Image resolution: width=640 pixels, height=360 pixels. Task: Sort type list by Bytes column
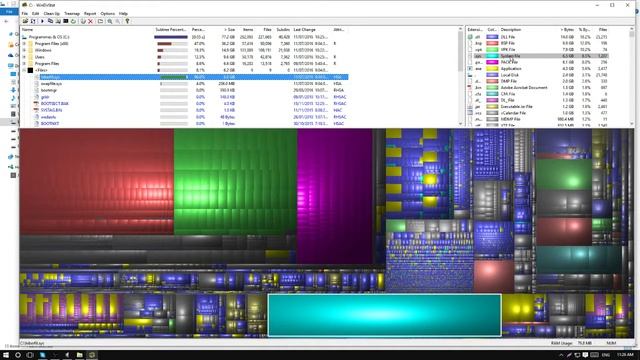(566, 30)
